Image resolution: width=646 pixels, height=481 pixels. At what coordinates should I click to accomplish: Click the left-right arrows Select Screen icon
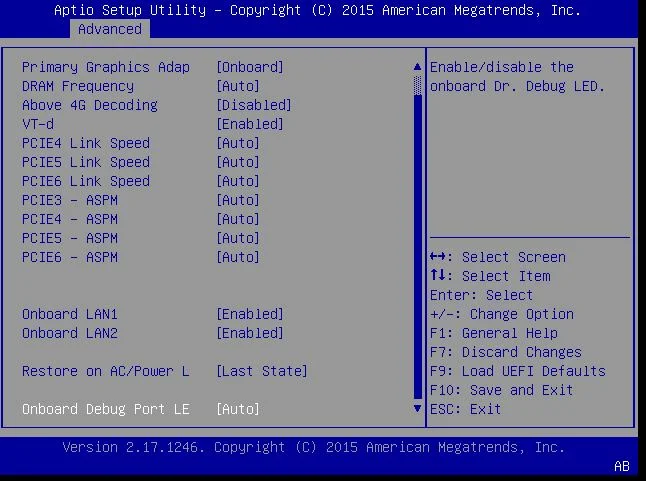coord(438,257)
